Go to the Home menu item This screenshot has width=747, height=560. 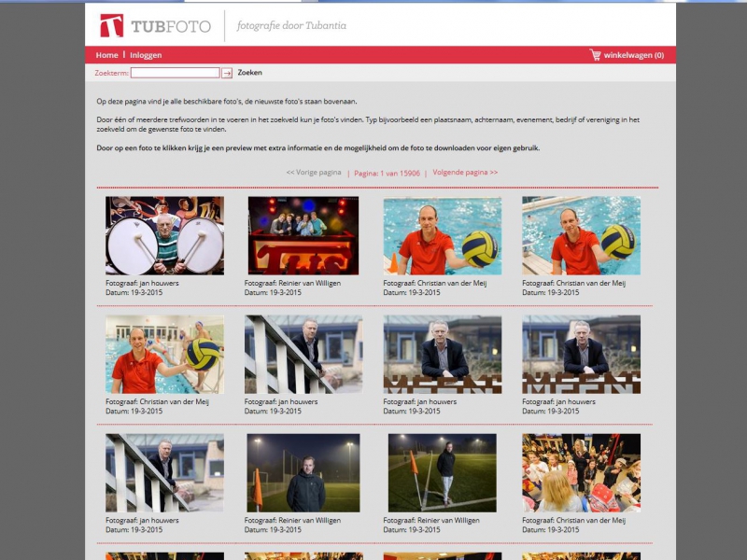tap(106, 55)
